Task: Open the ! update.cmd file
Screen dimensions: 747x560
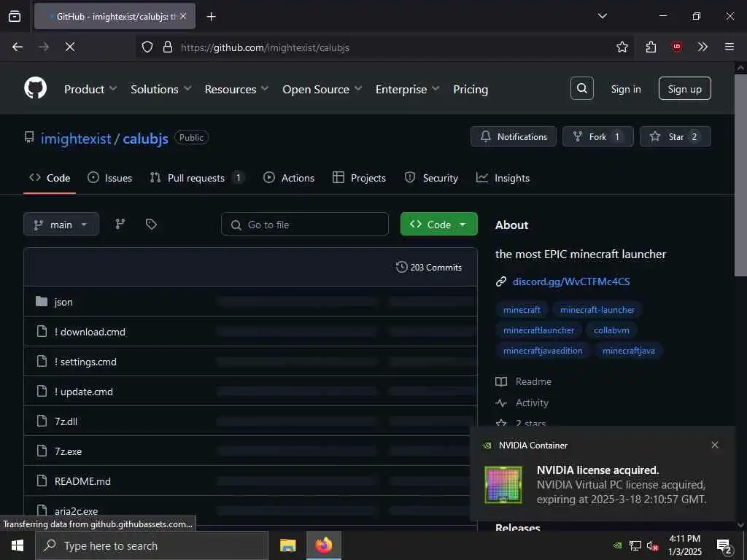Action: pos(84,392)
